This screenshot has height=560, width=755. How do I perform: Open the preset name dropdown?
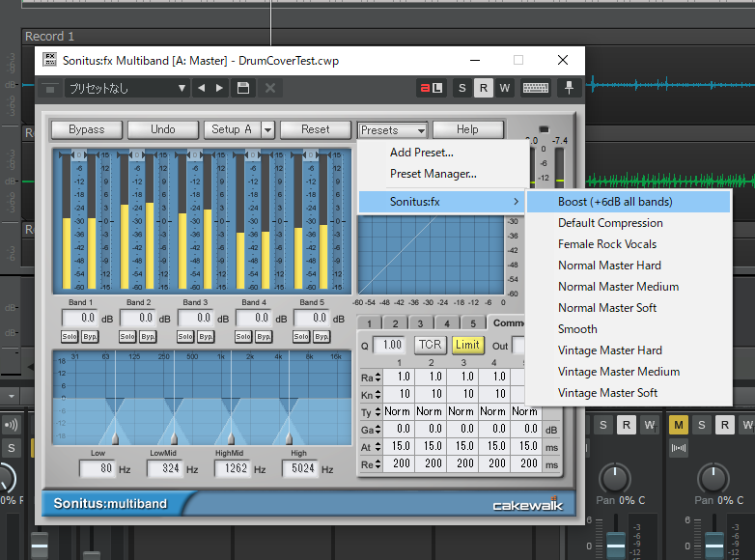pyautogui.click(x=127, y=88)
